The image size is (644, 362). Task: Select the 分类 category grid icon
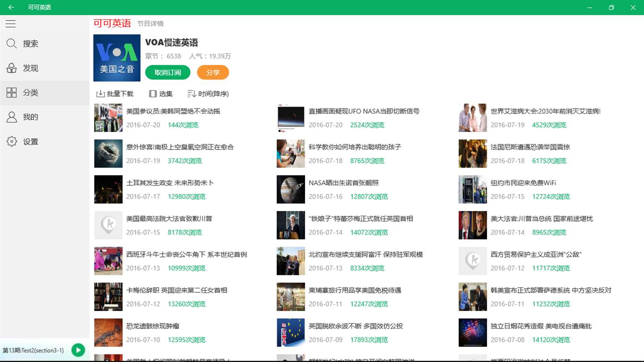click(x=12, y=93)
